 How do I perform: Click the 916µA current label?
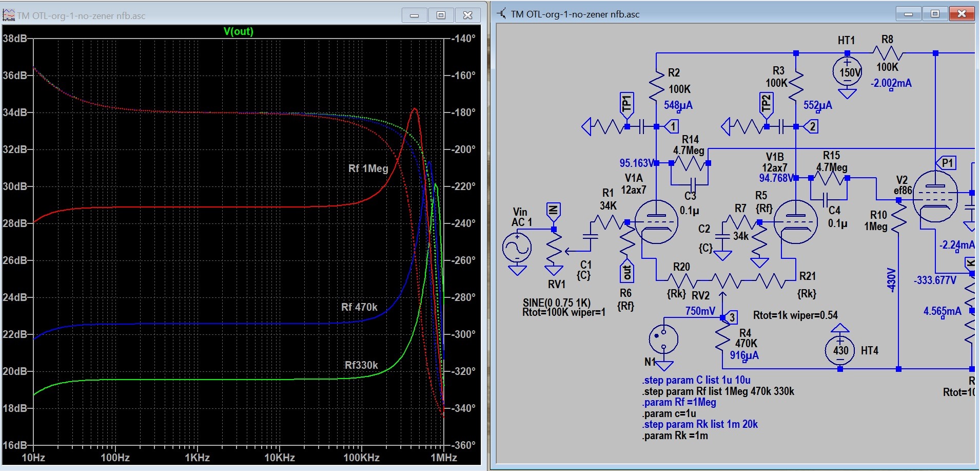(x=744, y=355)
